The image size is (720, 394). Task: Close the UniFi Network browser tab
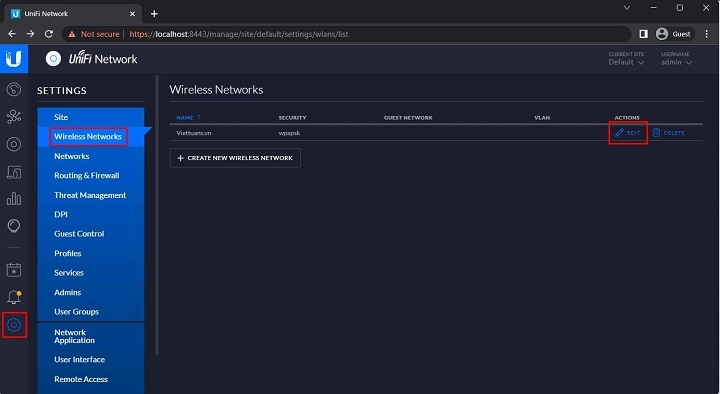click(132, 14)
